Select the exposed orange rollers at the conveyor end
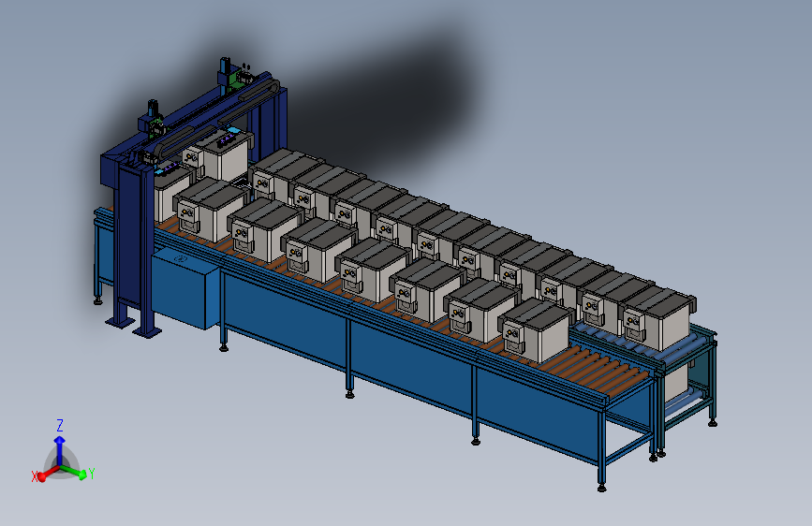 point(596,371)
